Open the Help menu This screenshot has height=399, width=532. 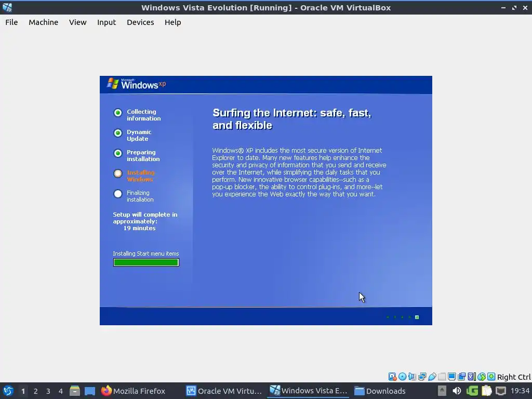tap(172, 22)
